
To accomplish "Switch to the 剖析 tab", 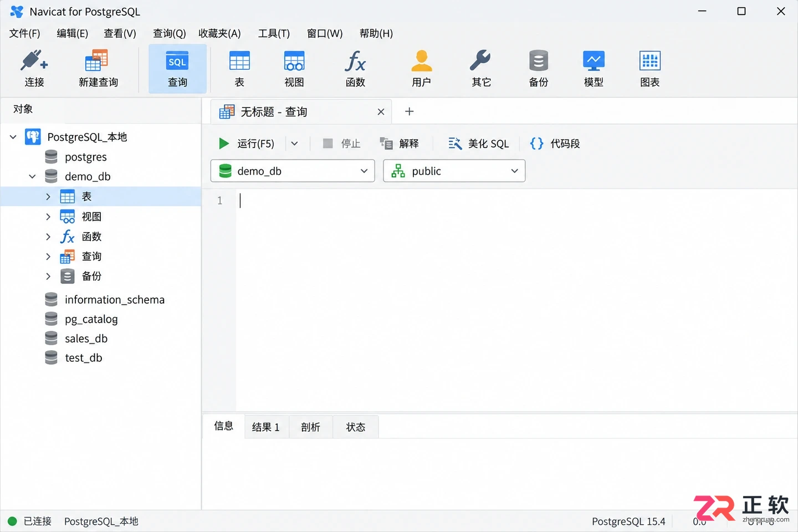I will 310,427.
